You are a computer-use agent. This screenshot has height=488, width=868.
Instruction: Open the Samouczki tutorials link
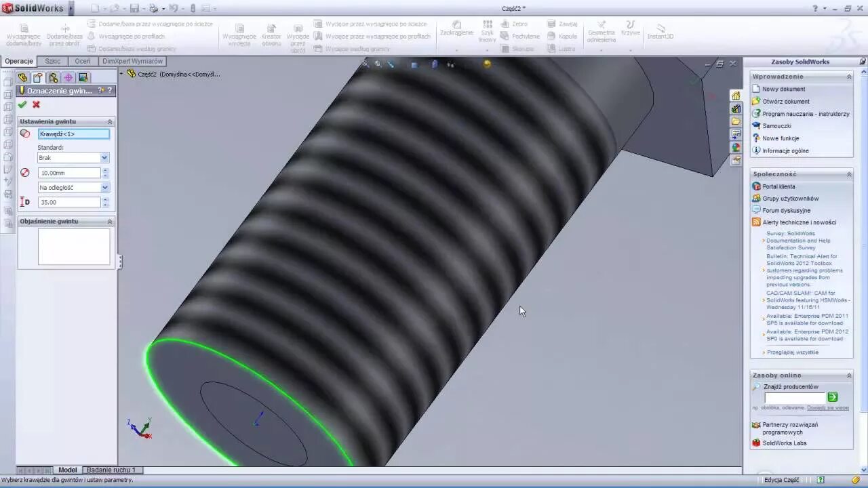(x=776, y=126)
